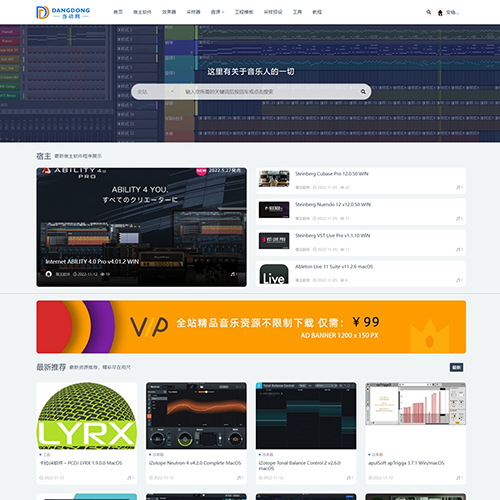This screenshot has height=500, width=500.
Task: Click 宿主软件 category under Nuendo 12 row
Action: tap(302, 218)
